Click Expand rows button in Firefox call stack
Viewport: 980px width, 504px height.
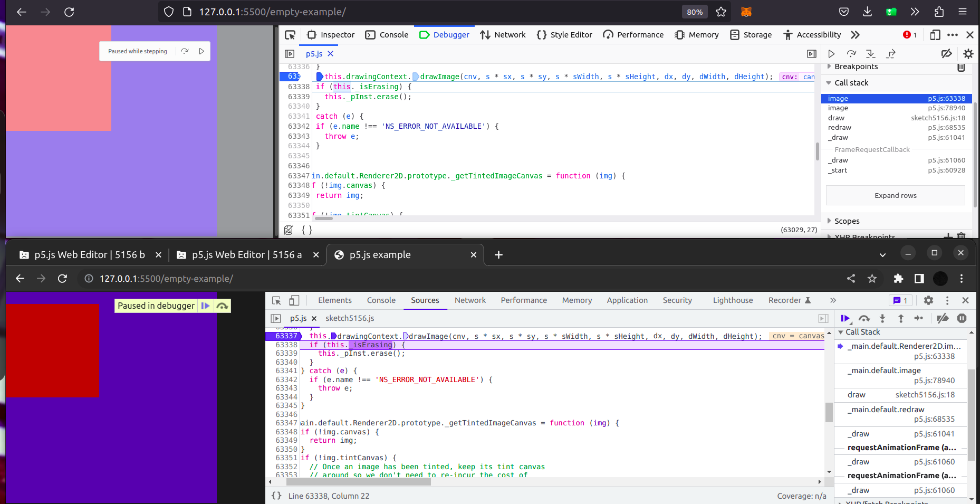(x=896, y=195)
